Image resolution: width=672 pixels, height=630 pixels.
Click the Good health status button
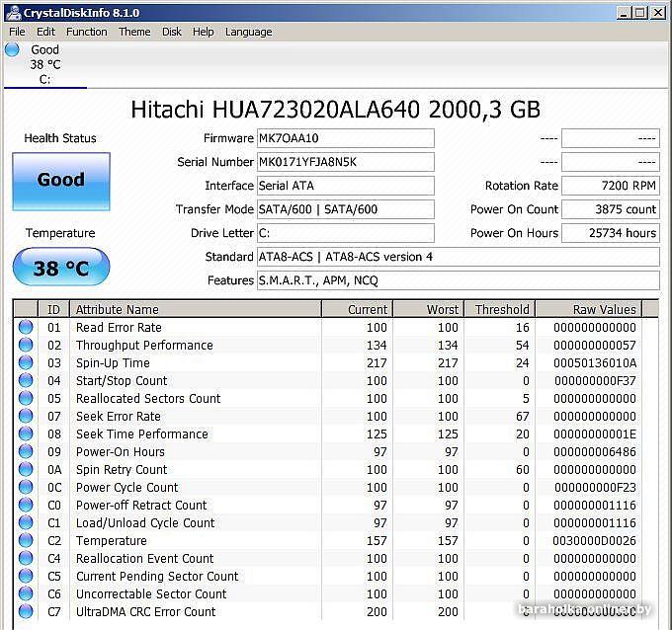61,182
